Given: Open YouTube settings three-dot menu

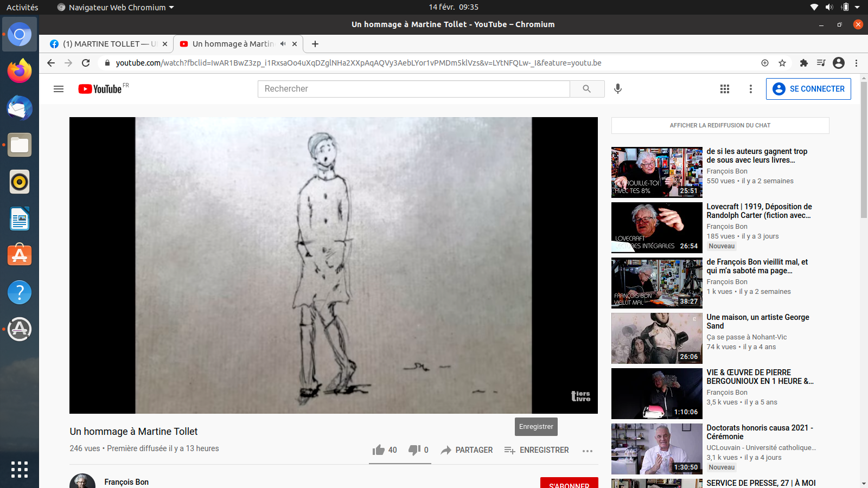Looking at the screenshot, I should click(x=751, y=89).
